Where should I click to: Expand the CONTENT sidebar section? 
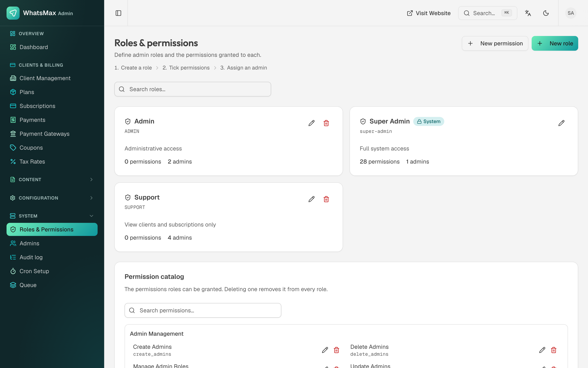coord(52,179)
